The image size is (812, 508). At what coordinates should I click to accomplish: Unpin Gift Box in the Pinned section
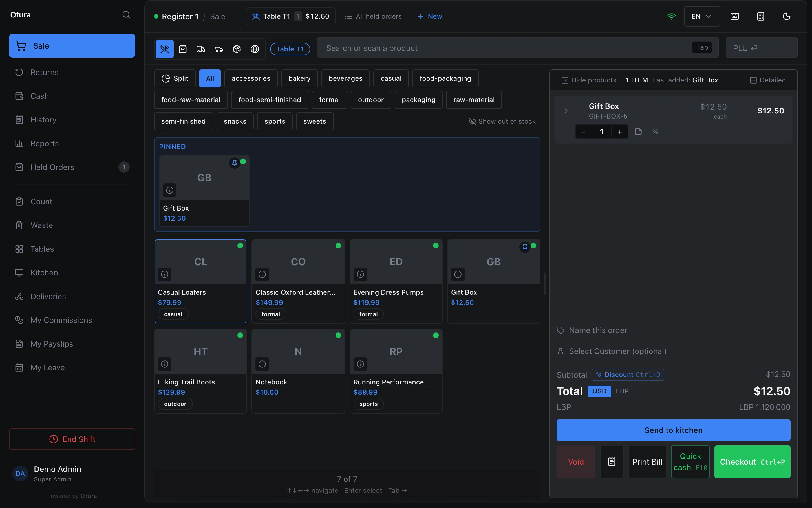[235, 163]
